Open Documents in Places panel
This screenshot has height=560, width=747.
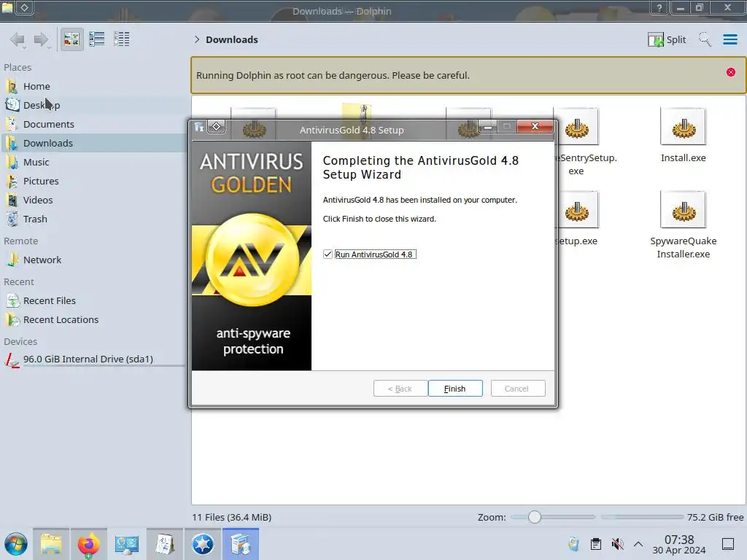(93, 124)
